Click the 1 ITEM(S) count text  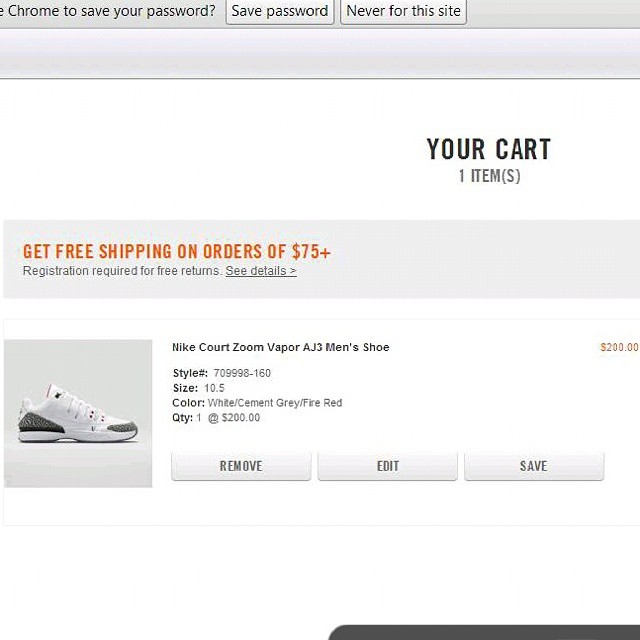[489, 176]
